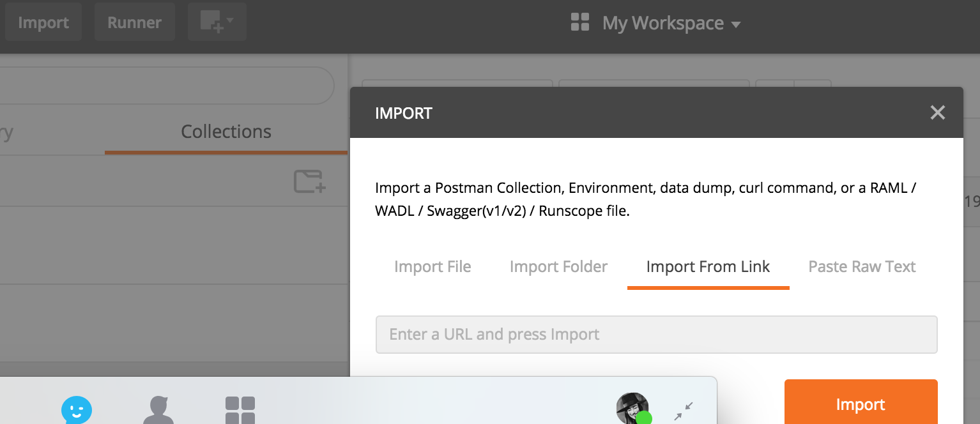Open the Runner from the toolbar

(134, 22)
